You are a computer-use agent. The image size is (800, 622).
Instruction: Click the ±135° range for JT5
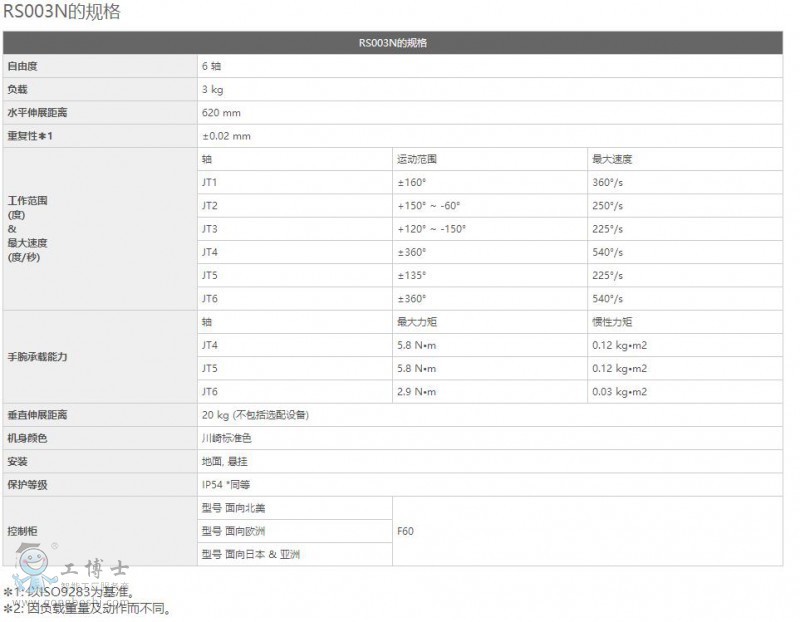pos(412,275)
